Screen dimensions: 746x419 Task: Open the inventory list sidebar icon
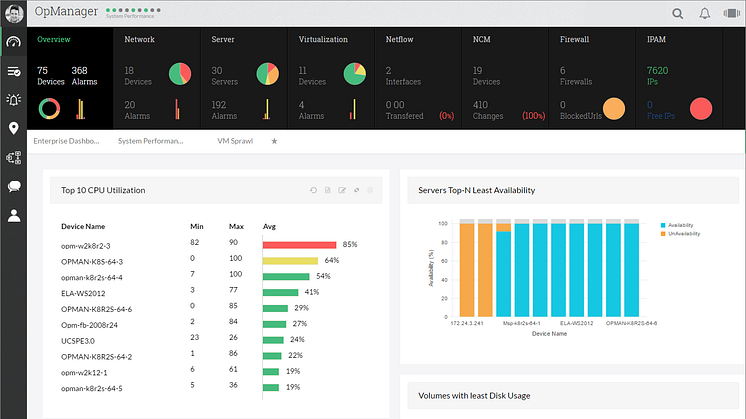[14, 71]
